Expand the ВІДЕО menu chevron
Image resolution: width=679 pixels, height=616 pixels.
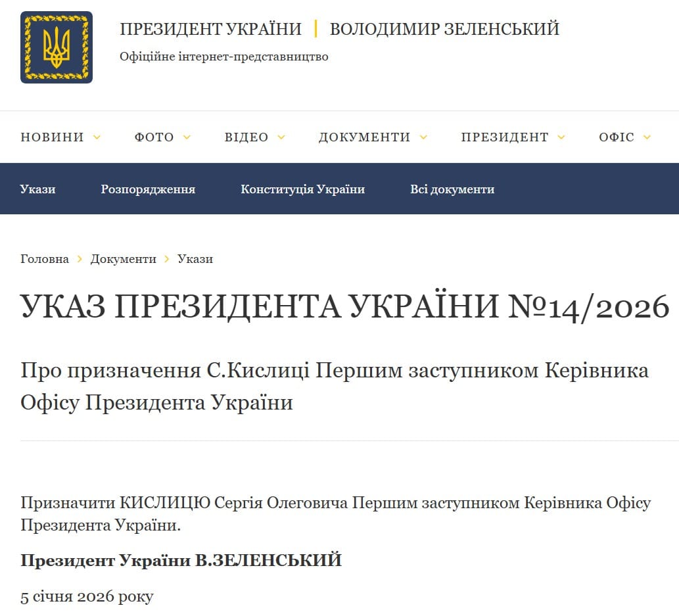pyautogui.click(x=281, y=137)
